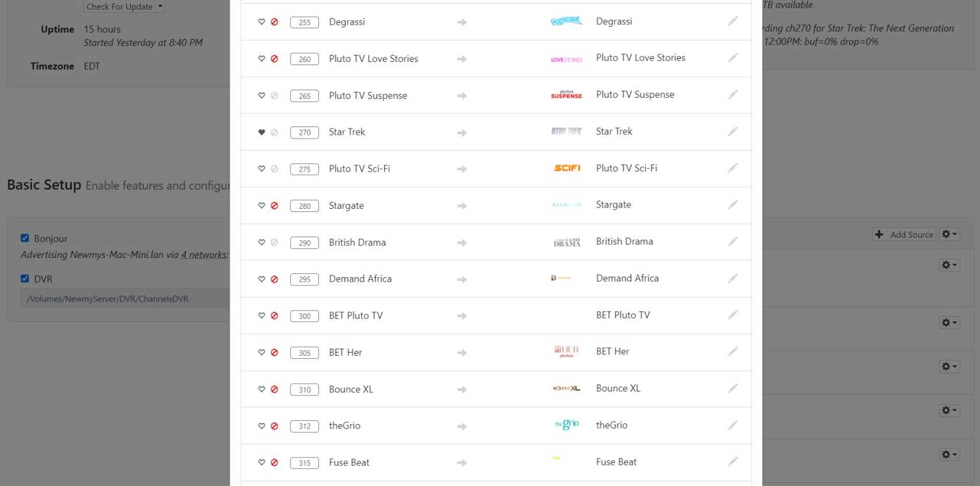The height and width of the screenshot is (486, 980).
Task: Re-enable the Stargate channel
Action: 274,206
